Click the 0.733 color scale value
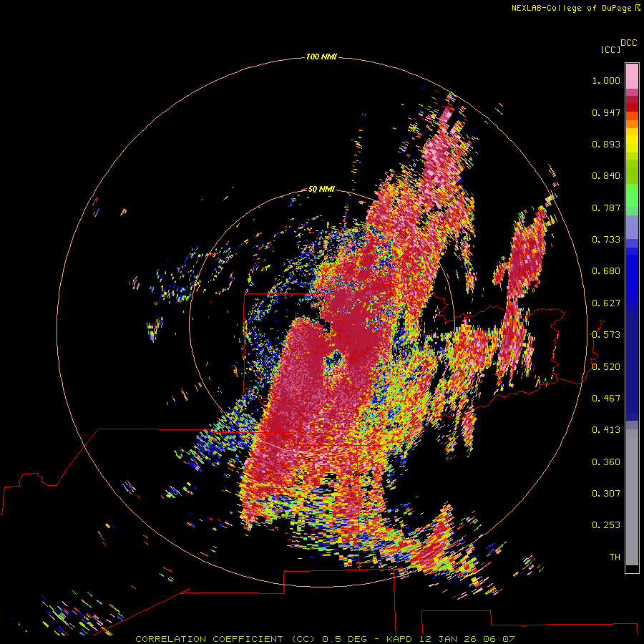Viewport: 644px width, 644px height. pos(606,240)
